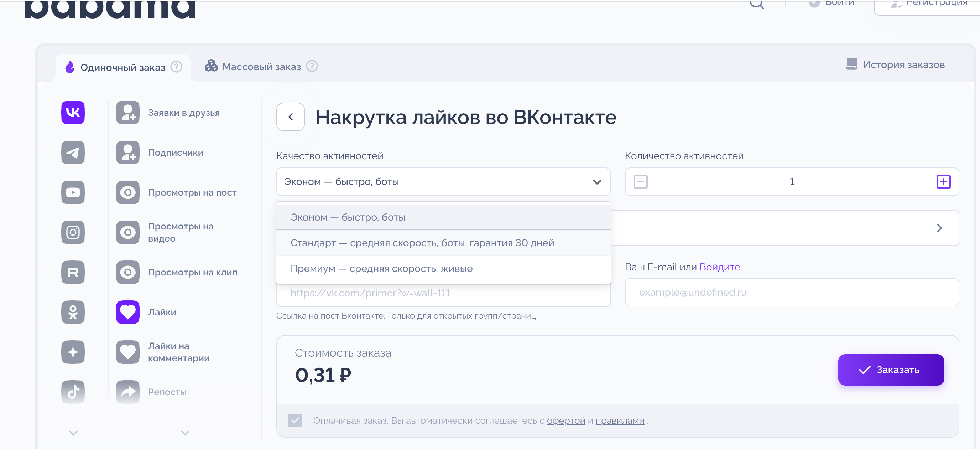Click the flame icon on Одиночный заказ tab
The image size is (980, 449).
[x=70, y=67]
